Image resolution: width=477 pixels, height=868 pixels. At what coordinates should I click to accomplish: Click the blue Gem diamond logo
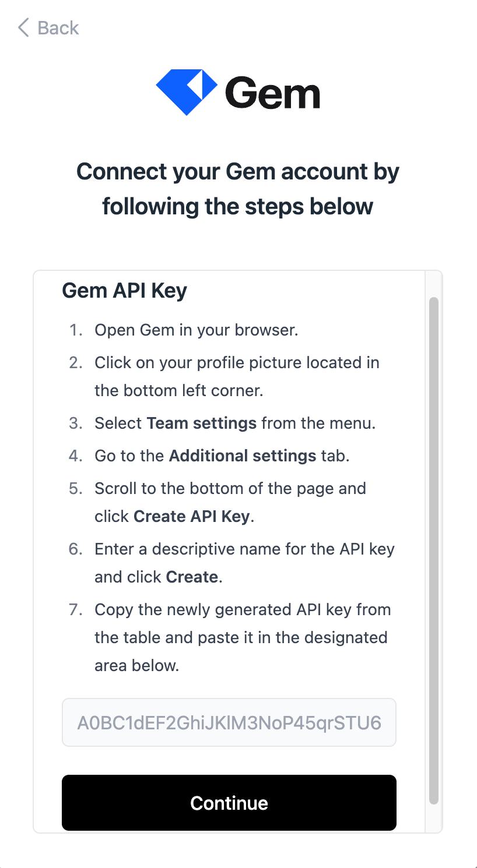pos(187,92)
